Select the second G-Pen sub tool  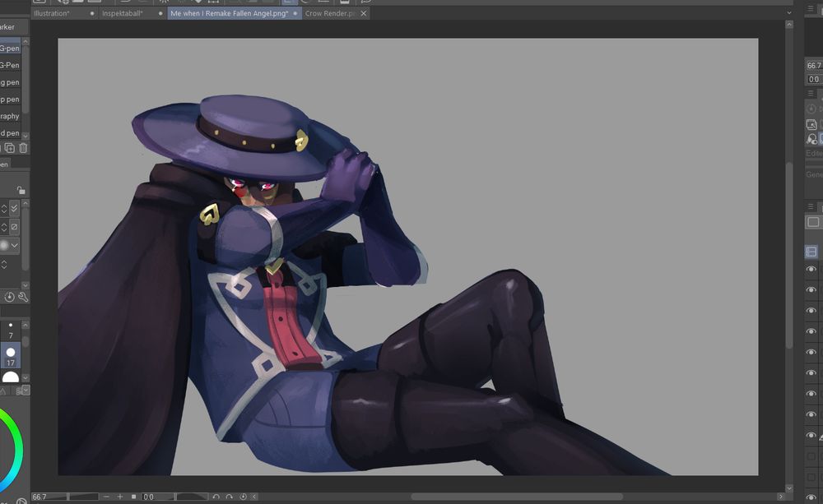pos(10,65)
